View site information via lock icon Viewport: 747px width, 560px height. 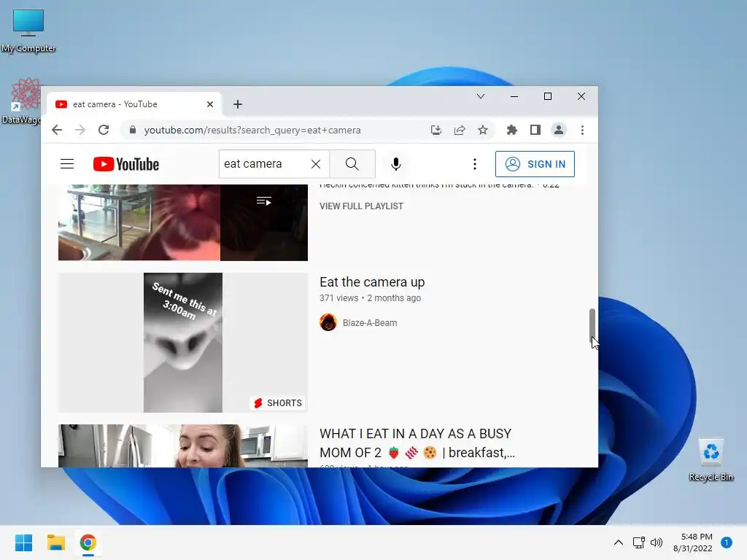133,130
